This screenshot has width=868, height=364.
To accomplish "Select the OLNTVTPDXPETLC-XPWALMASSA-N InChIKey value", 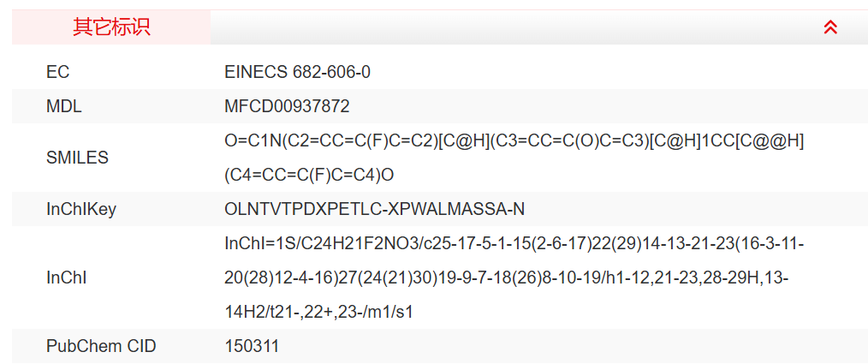I will 374,210.
